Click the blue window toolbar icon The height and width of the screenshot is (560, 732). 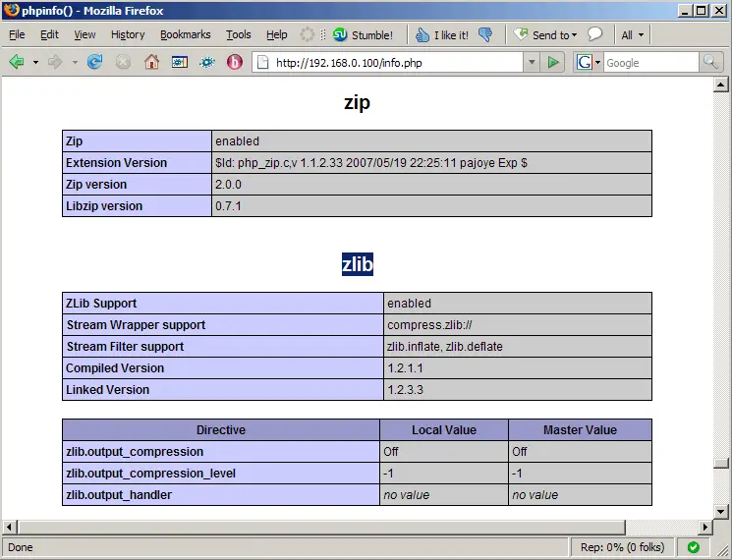tap(179, 62)
